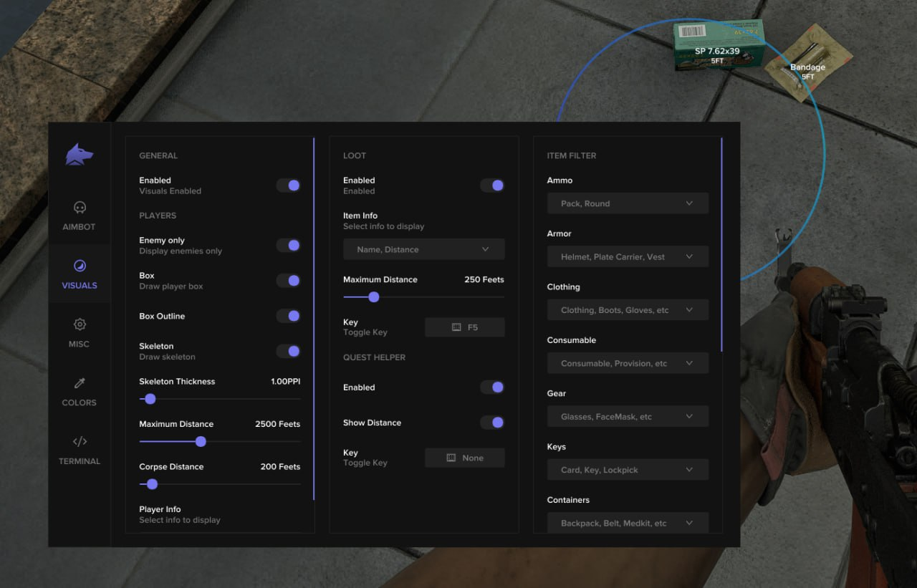Expand Gear Glasses, FaceMask dropdown

(x=628, y=417)
